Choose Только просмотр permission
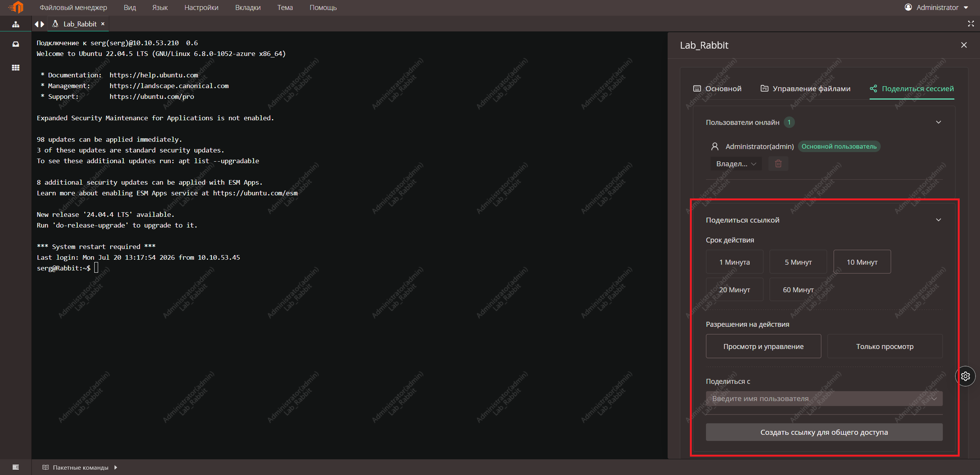Image resolution: width=980 pixels, height=475 pixels. point(885,346)
